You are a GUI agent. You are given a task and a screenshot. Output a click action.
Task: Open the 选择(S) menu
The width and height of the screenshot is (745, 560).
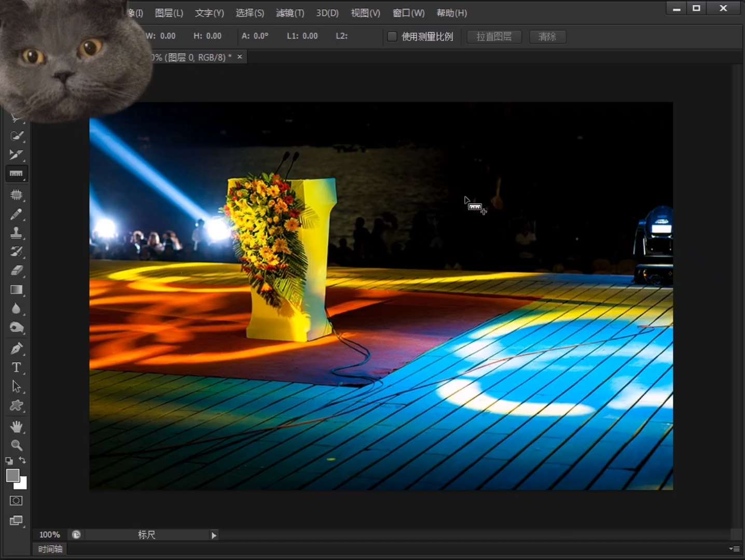coord(250,13)
